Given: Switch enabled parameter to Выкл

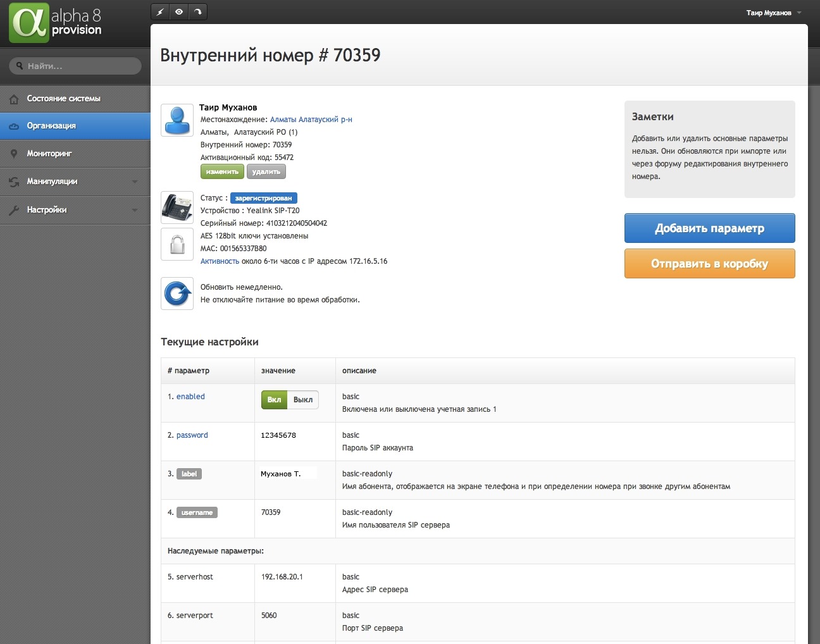Looking at the screenshot, I should click(303, 400).
